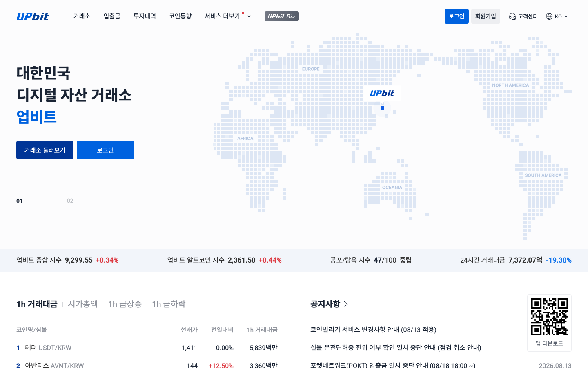Select slide indicator 01
The width and height of the screenshot is (588, 368).
coord(39,202)
